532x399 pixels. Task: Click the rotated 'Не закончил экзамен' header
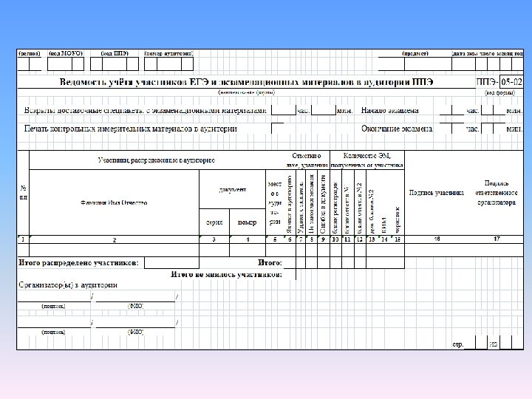pyautogui.click(x=312, y=204)
